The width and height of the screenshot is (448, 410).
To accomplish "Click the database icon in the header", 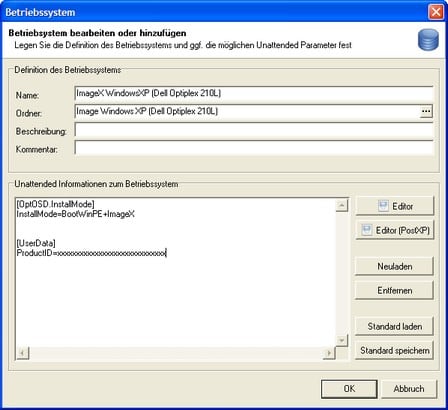I will (x=428, y=39).
